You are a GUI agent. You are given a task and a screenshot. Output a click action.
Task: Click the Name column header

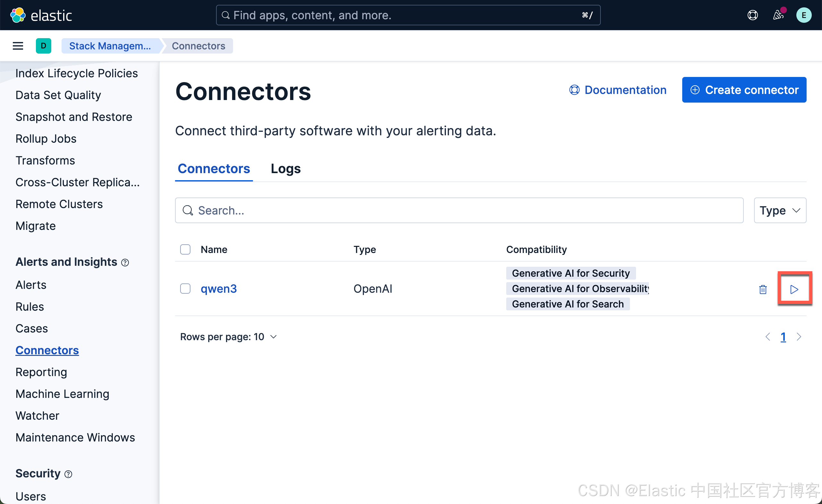click(x=214, y=249)
